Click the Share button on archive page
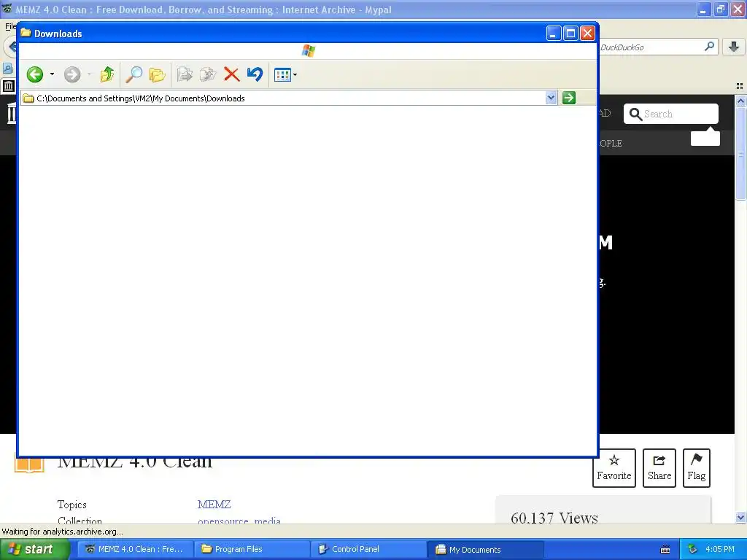The width and height of the screenshot is (747, 560). point(659,467)
